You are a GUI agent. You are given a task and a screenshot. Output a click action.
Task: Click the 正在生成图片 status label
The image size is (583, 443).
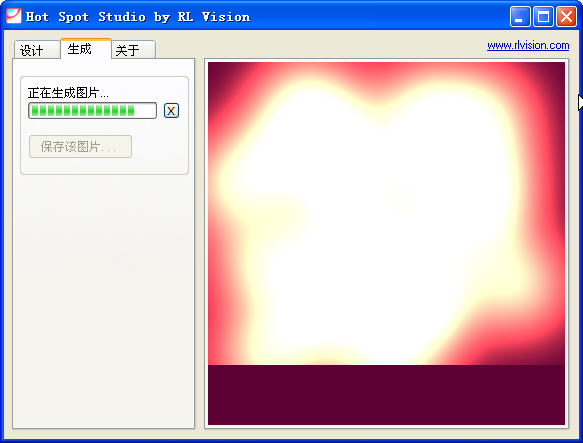pos(68,93)
